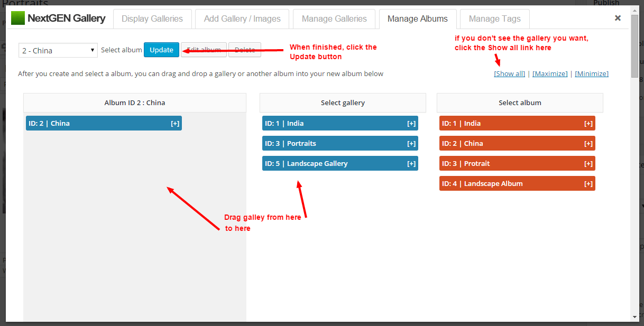Expand the Portraits gallery item

[412, 143]
